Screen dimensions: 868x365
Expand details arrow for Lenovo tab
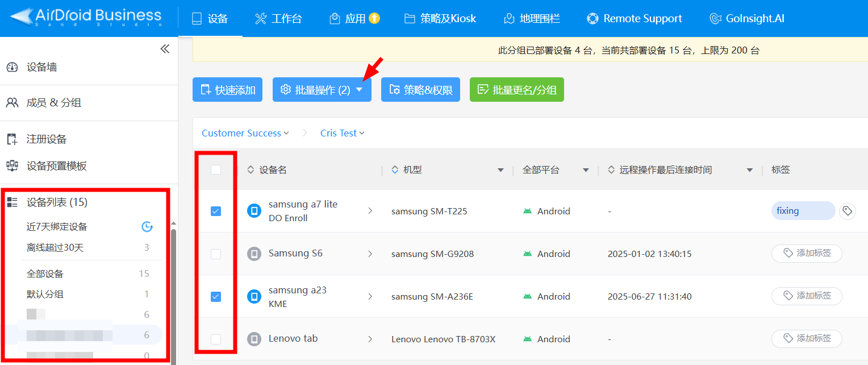(370, 339)
